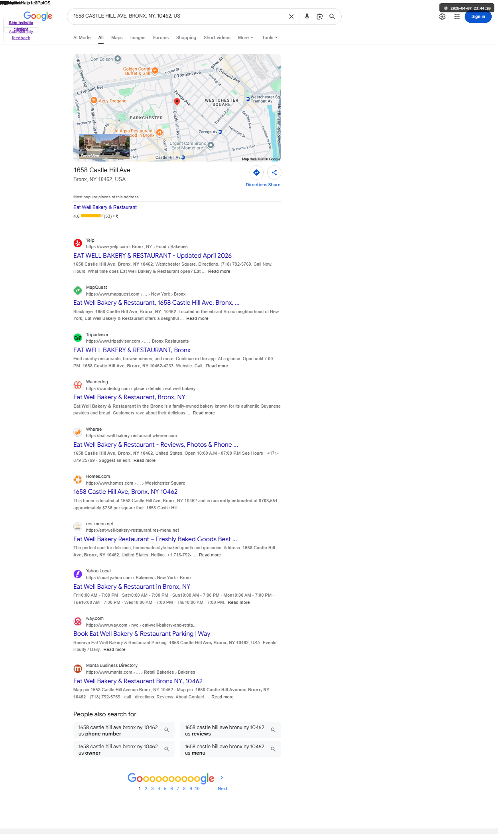Open quick settings gear icon
This screenshot has width=504, height=834.
click(442, 17)
